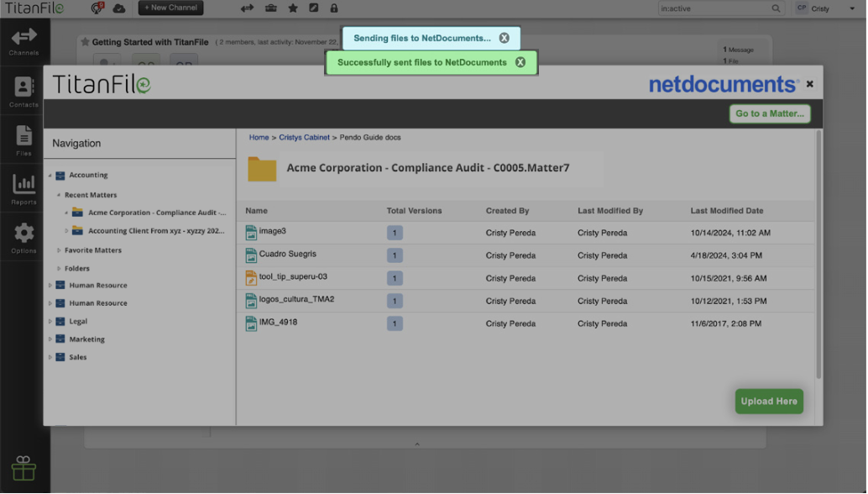Click the image3 file name
The image size is (868, 494).
click(x=272, y=232)
